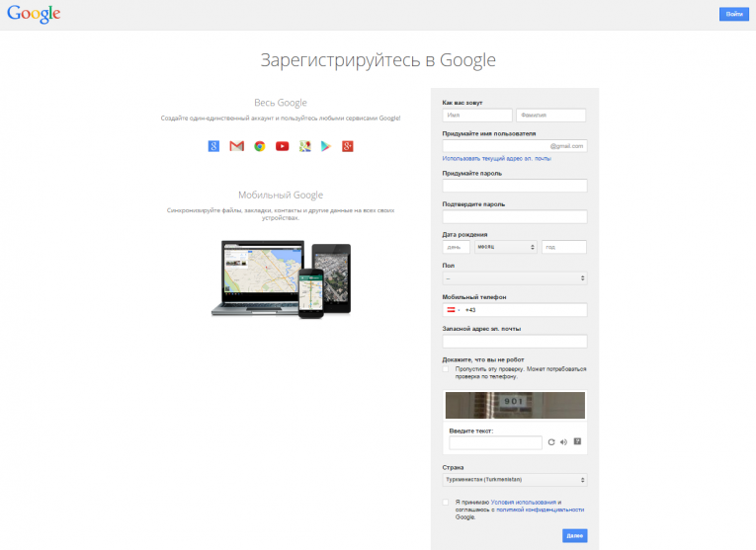Screen dimensions: 756x550
Task: Click the Google Maps icon
Action: point(304,146)
